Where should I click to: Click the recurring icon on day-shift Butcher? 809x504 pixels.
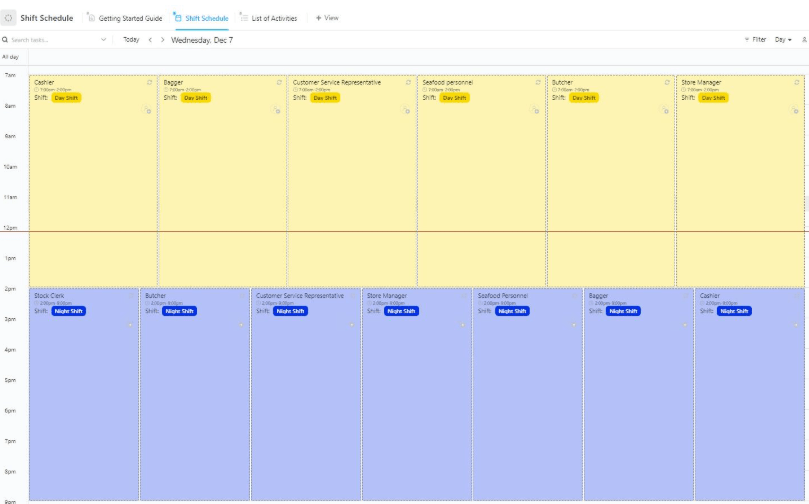point(667,82)
